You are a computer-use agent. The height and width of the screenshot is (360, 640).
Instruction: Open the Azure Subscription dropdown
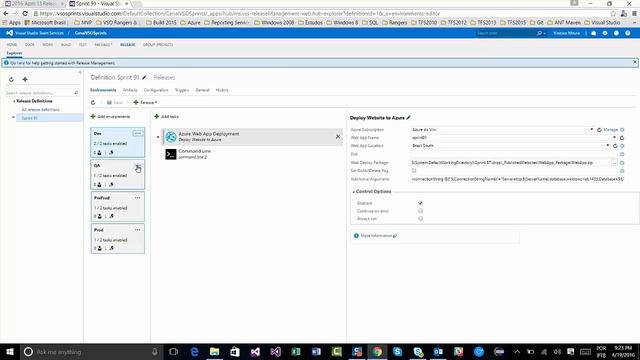(x=591, y=130)
